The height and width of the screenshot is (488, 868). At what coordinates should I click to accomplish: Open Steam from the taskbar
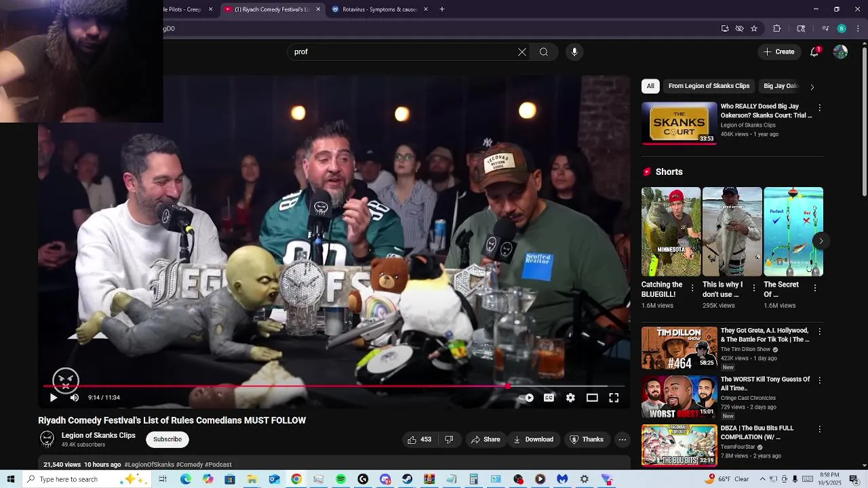coord(407,479)
